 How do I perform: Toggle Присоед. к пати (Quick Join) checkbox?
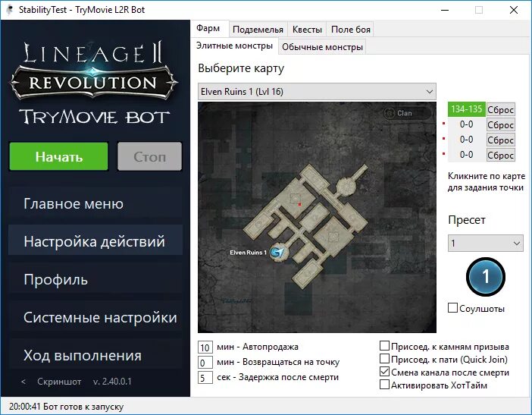click(384, 359)
